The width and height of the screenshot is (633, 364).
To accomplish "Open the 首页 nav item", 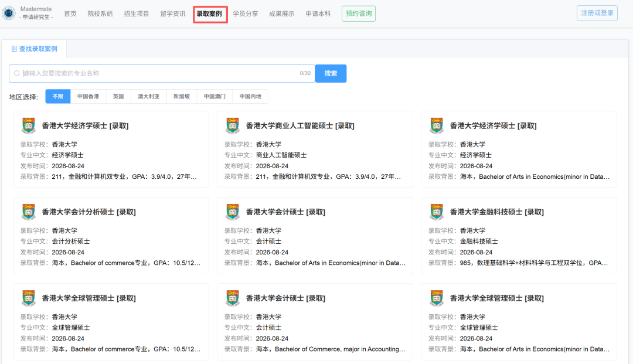I will [x=70, y=13].
